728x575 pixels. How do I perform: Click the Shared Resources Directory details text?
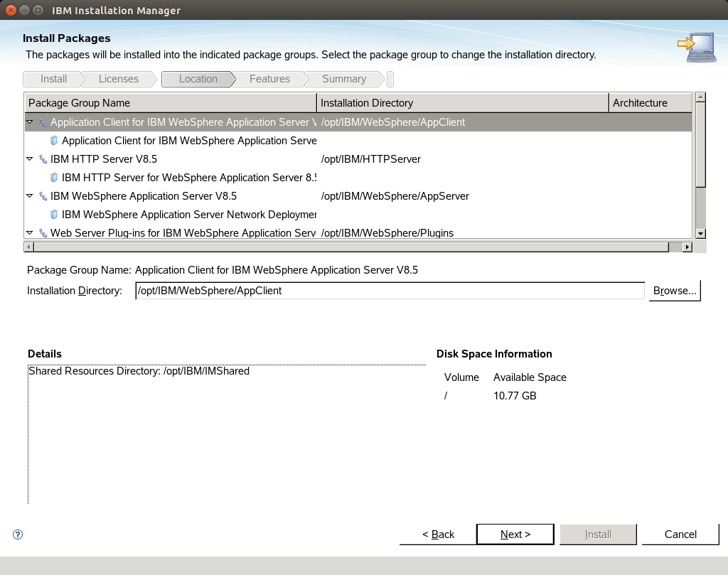139,371
